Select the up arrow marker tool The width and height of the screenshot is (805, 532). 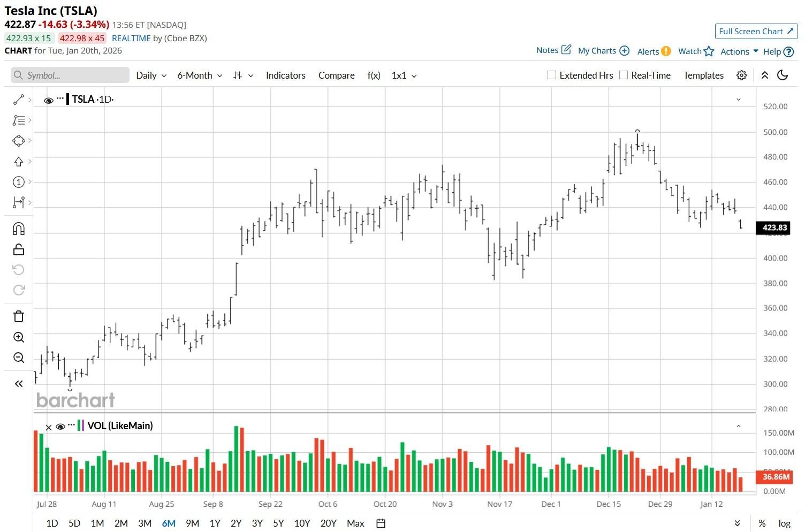click(19, 162)
